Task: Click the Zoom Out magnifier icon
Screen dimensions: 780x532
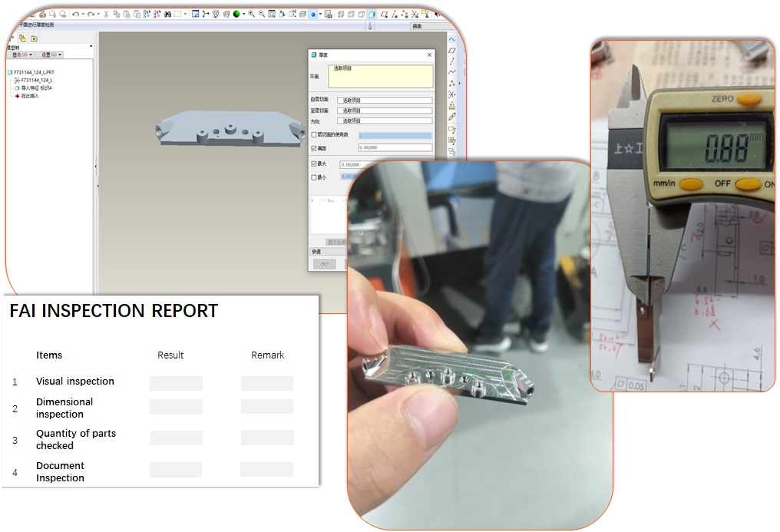Action: 262,14
